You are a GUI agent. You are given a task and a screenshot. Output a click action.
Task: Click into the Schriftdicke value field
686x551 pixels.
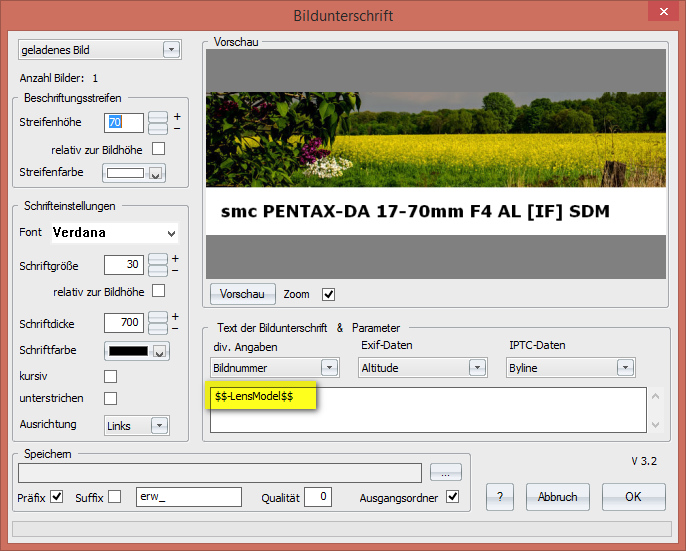[x=124, y=323]
